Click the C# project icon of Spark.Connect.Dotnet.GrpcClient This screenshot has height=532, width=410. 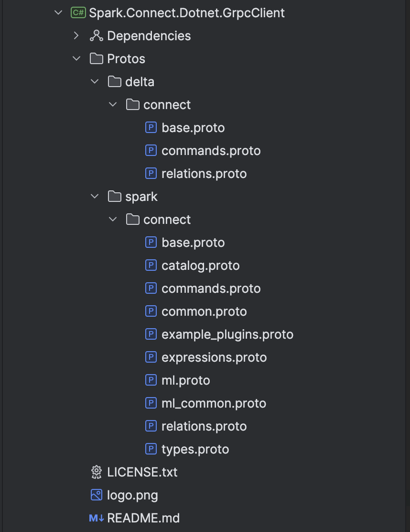pyautogui.click(x=78, y=13)
